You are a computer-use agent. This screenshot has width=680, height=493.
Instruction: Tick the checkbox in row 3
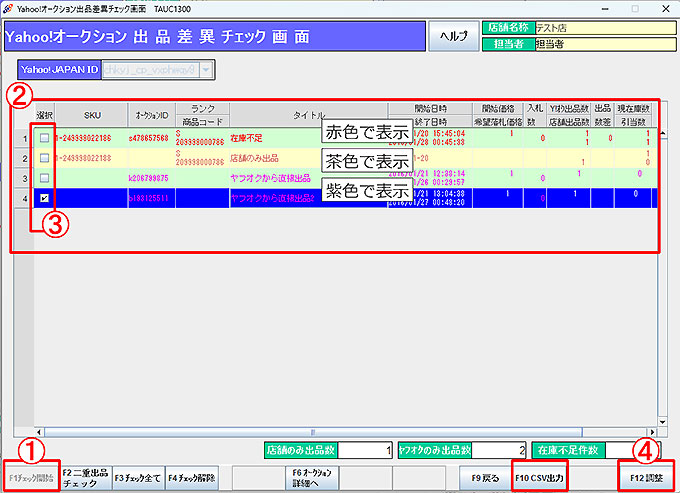pyautogui.click(x=44, y=178)
